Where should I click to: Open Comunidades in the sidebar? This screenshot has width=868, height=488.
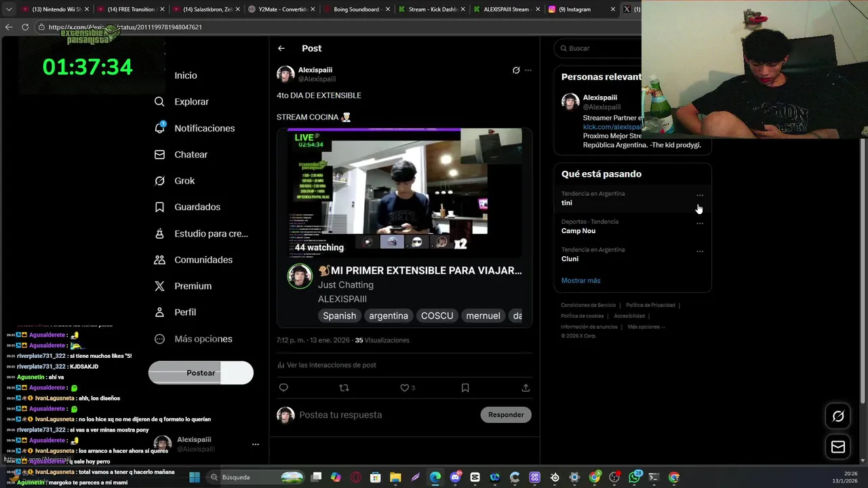point(203,260)
